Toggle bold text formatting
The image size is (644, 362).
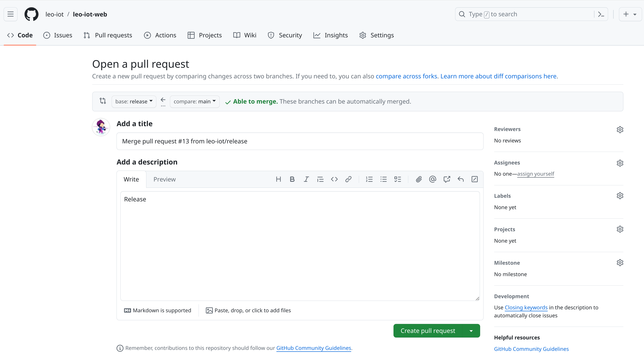tap(292, 179)
